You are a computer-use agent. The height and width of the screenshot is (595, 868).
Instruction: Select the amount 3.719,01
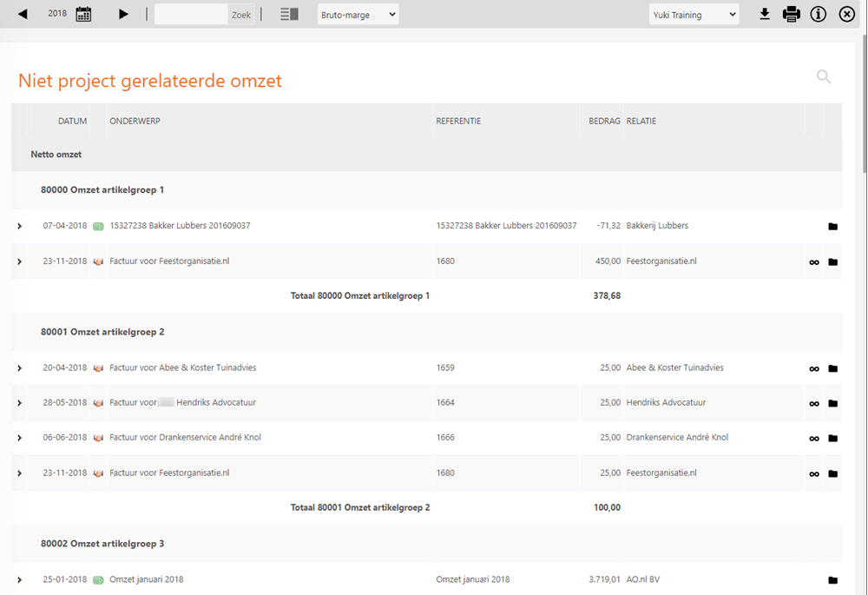604,579
